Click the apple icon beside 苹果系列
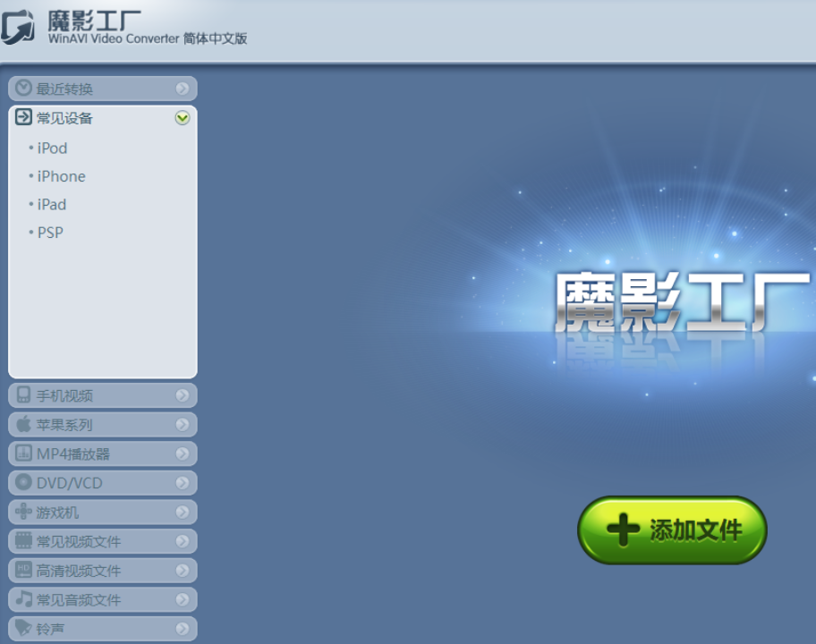Screen dimensions: 816x644 pos(23,423)
